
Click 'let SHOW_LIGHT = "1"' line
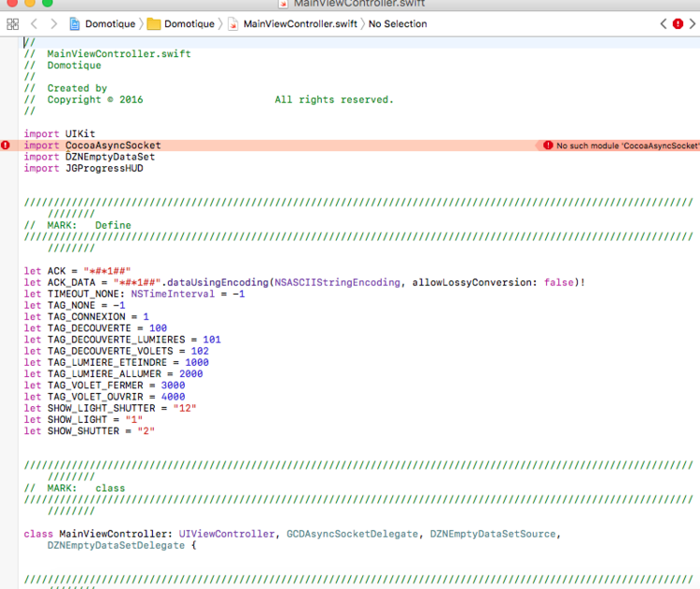[83, 420]
